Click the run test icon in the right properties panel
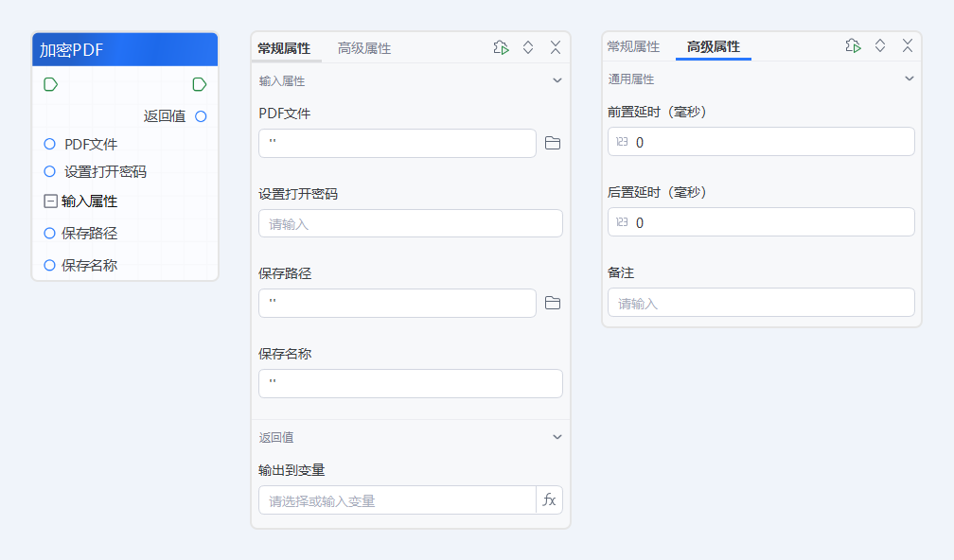954x560 pixels. [853, 45]
